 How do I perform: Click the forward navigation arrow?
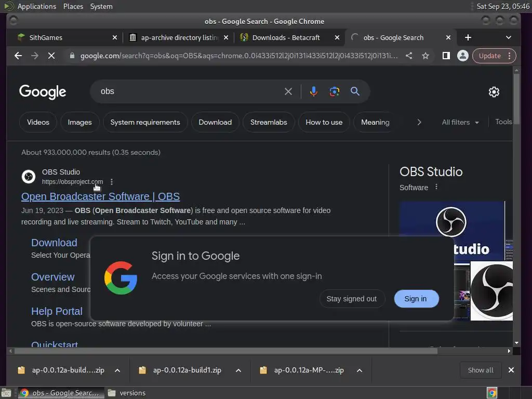(x=35, y=56)
